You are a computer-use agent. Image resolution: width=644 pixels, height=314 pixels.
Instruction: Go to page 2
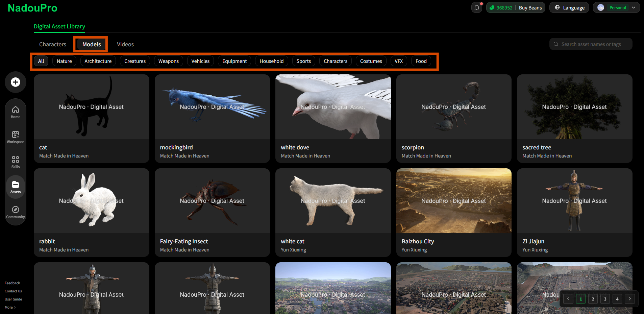(x=593, y=299)
